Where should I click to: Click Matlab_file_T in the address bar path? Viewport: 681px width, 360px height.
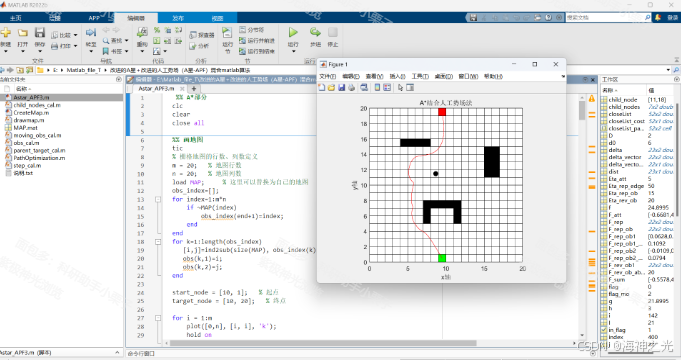[83, 70]
